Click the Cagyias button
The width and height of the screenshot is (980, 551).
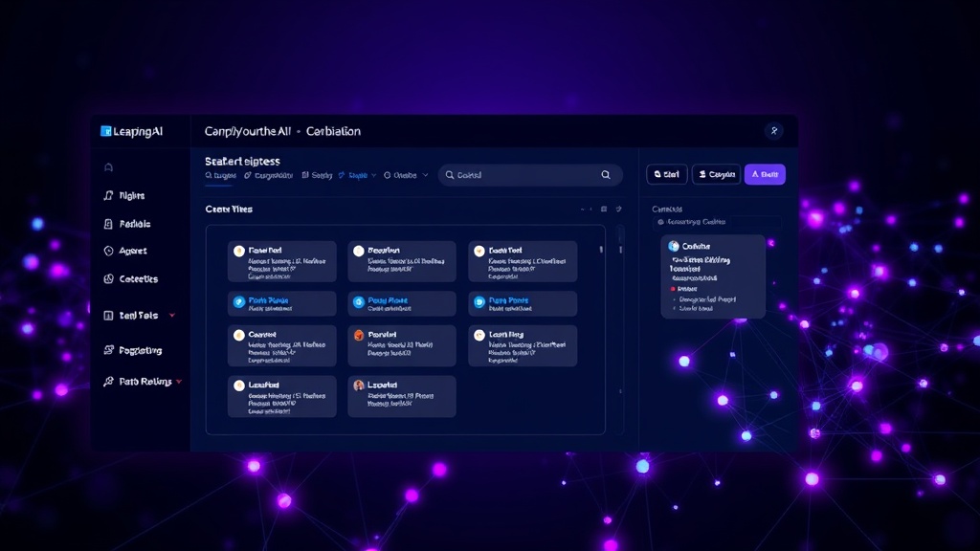716,174
